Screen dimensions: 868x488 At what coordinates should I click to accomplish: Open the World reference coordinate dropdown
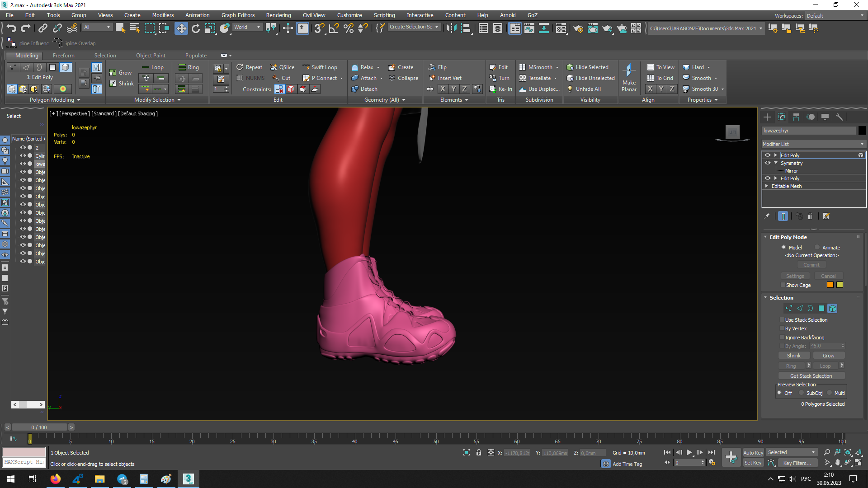coord(247,27)
